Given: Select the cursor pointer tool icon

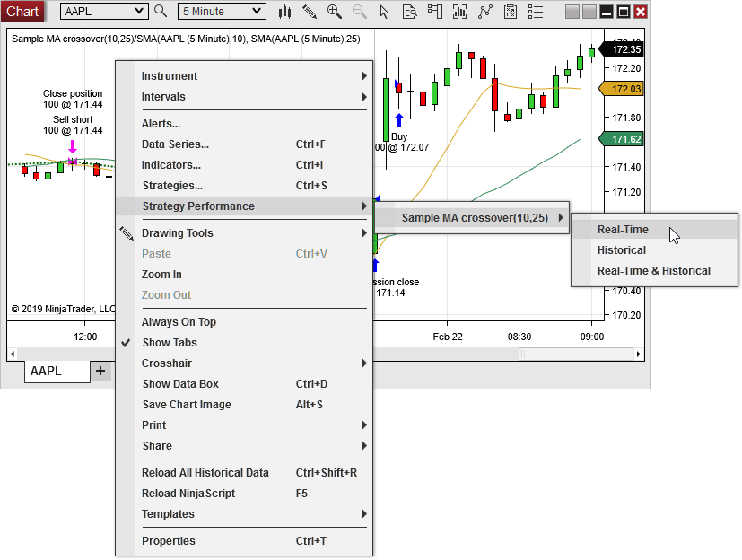Looking at the screenshot, I should pos(385,12).
